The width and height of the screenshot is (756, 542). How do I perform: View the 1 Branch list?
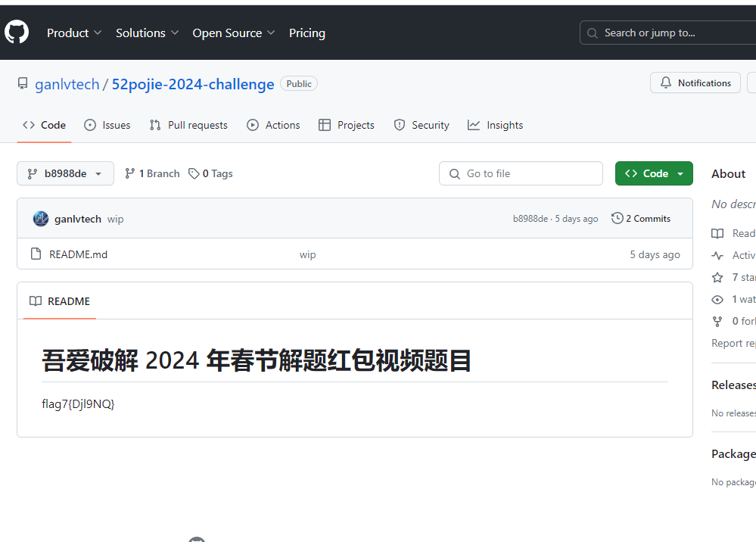(152, 173)
